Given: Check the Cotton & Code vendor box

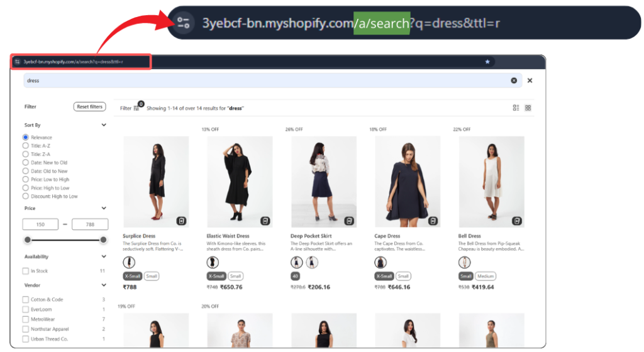Looking at the screenshot, I should point(25,299).
